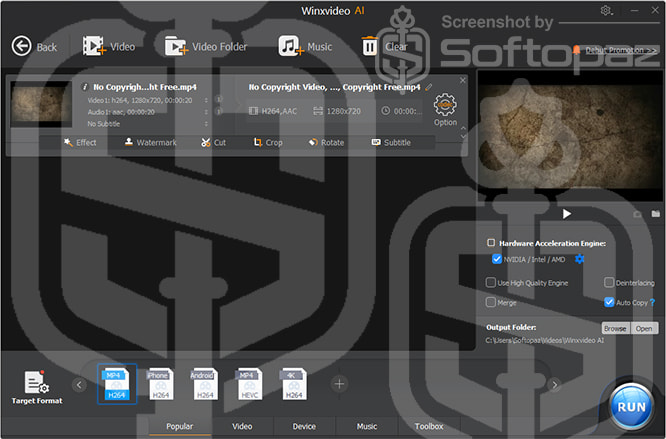Take a snapshot with the camera icon
Viewport: 666px width, 439px height.
(x=637, y=214)
